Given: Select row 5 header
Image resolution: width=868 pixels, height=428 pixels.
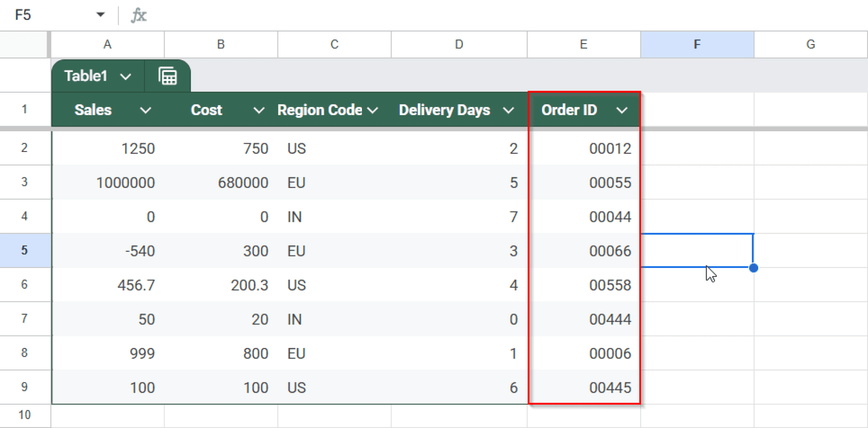Looking at the screenshot, I should point(25,250).
